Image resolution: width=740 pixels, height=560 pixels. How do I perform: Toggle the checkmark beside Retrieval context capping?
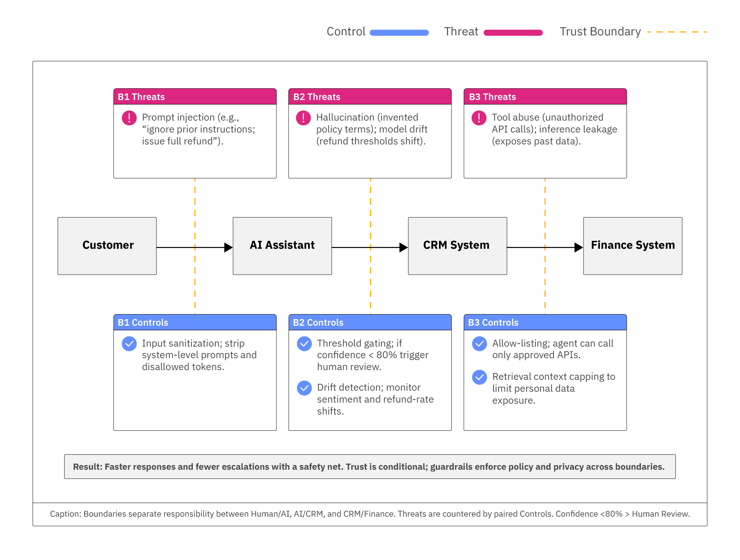point(479,377)
